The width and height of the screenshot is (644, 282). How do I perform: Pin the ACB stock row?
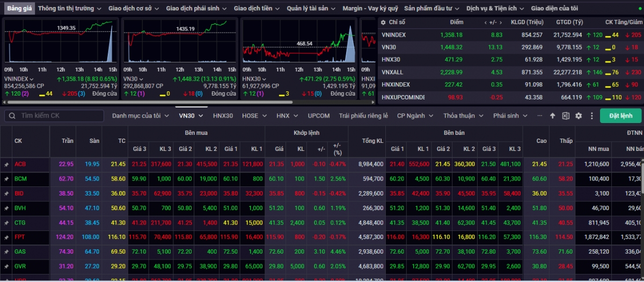click(6, 164)
